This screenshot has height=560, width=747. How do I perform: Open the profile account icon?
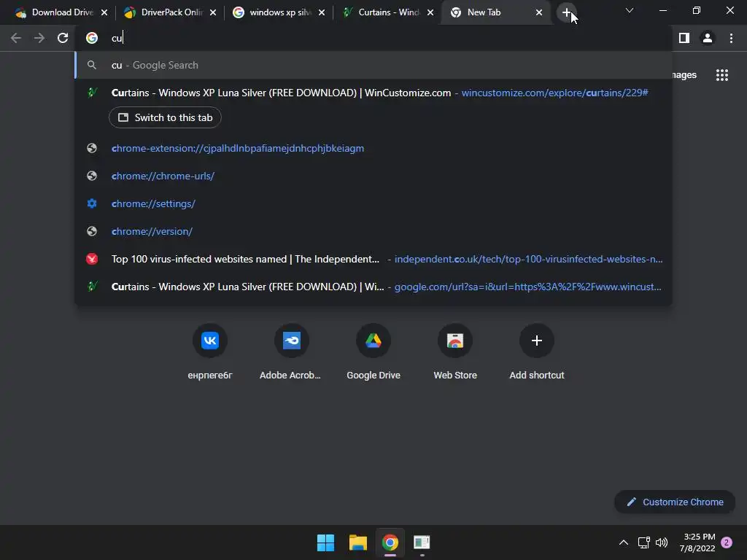[708, 38]
